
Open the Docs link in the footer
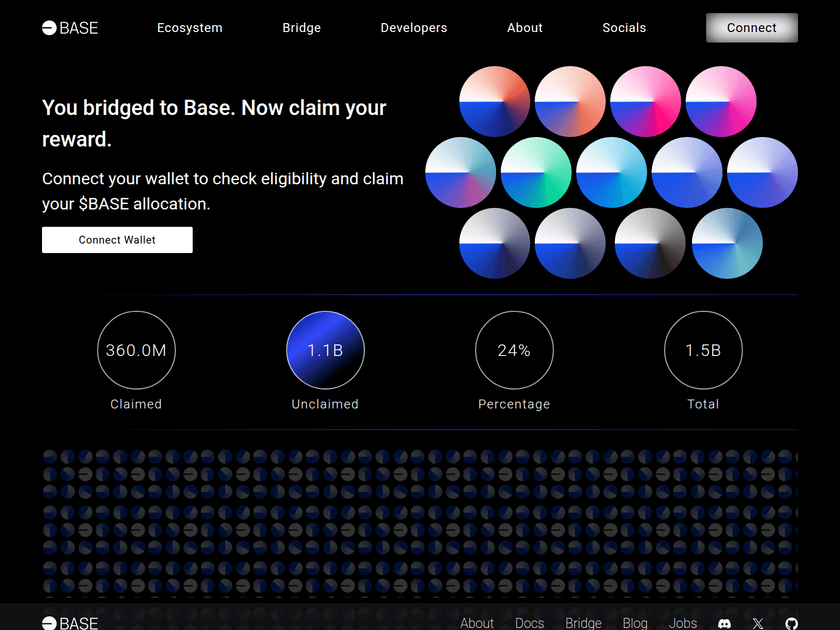[529, 623]
